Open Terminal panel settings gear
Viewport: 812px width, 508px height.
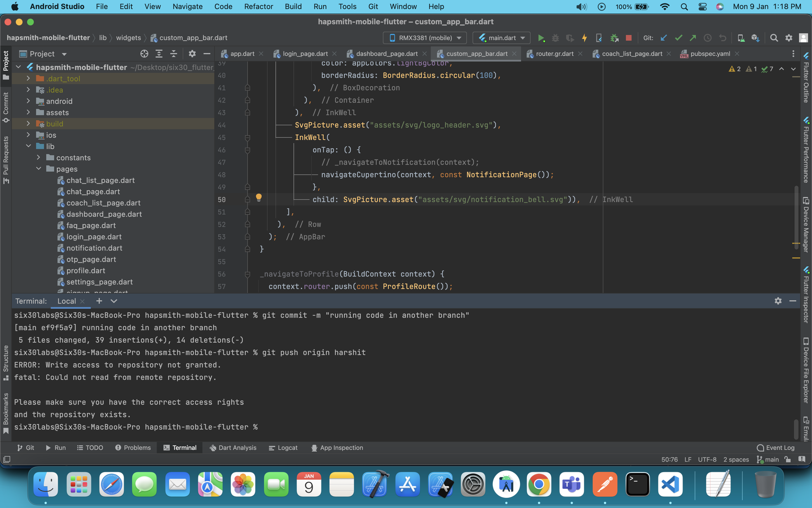click(778, 301)
